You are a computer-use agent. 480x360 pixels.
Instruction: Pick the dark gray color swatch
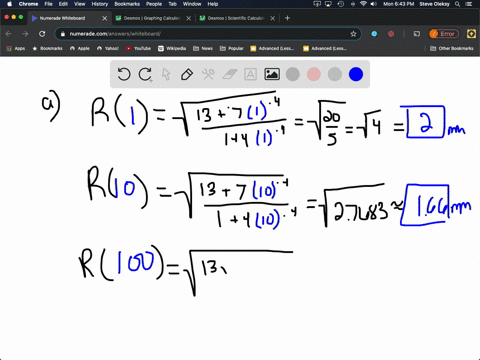pos(293,74)
